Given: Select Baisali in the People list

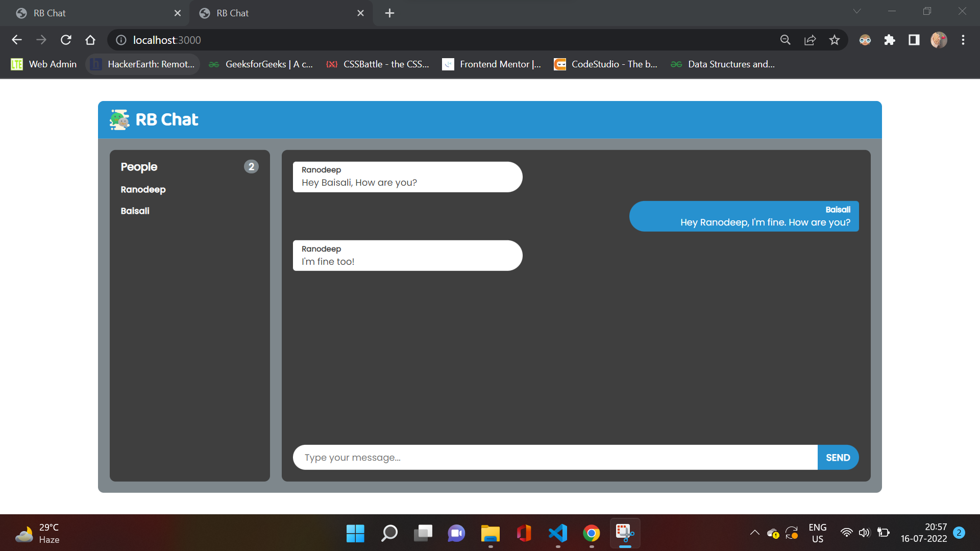Looking at the screenshot, I should (x=135, y=211).
